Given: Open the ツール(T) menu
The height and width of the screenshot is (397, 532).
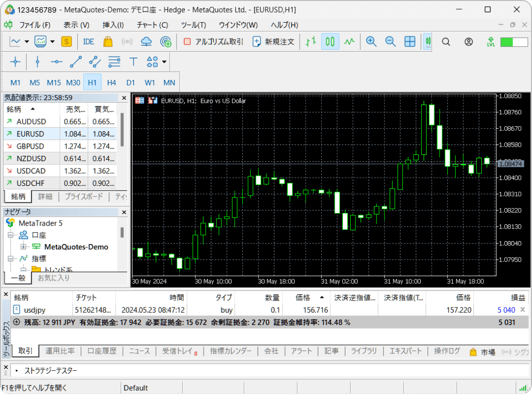Looking at the screenshot, I should pyautogui.click(x=193, y=25).
